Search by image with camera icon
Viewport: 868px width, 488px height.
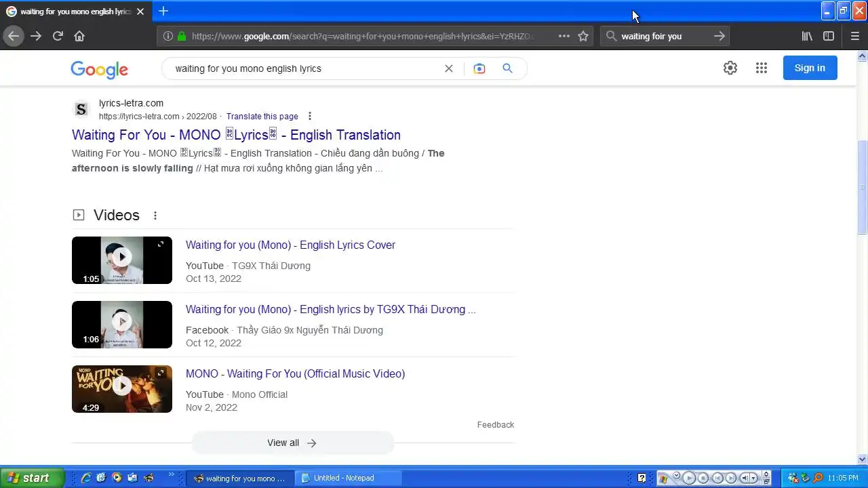pyautogui.click(x=479, y=68)
